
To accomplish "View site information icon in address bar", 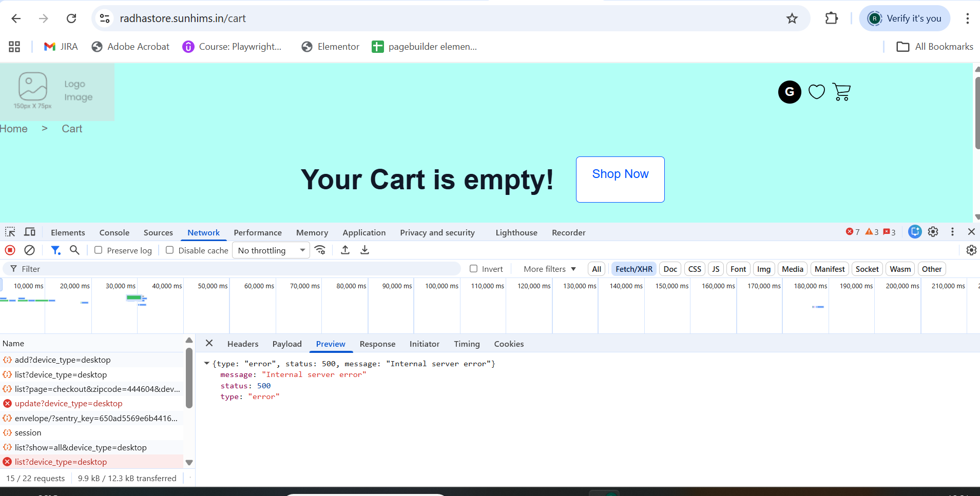I will pos(105,18).
